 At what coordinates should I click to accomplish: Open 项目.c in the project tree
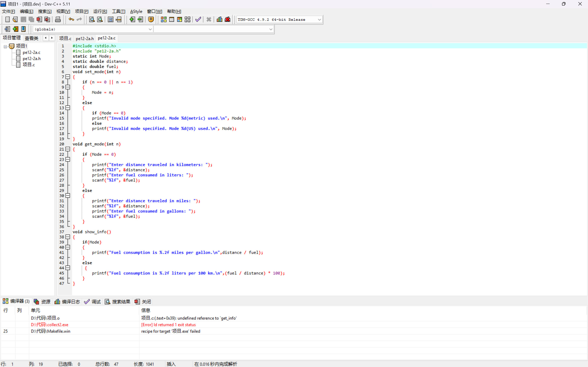[29, 64]
